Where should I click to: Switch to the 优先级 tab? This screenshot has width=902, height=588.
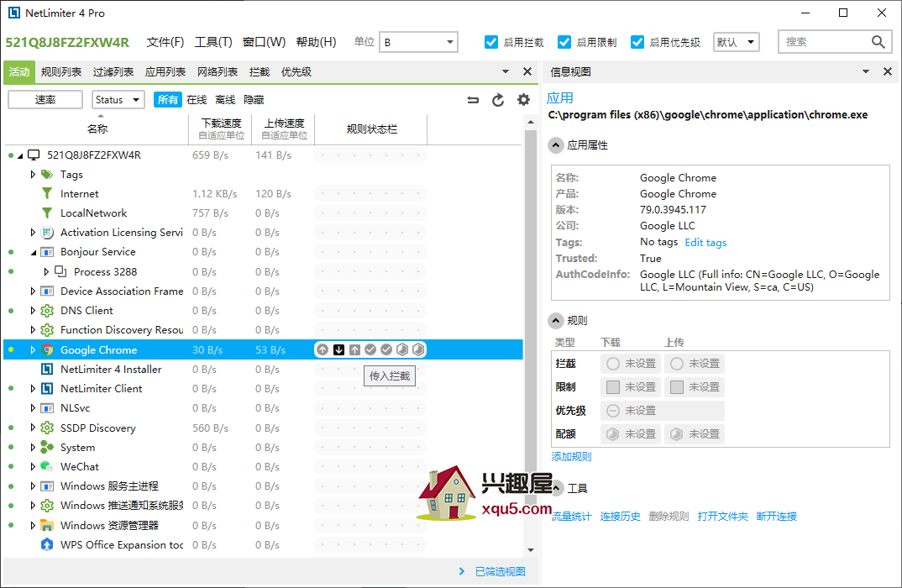click(x=296, y=72)
